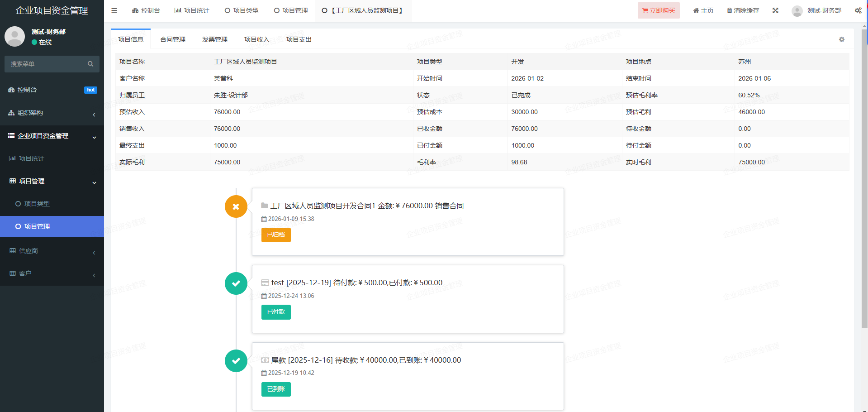Go to 主页 home link
868x412 pixels.
tap(703, 10)
